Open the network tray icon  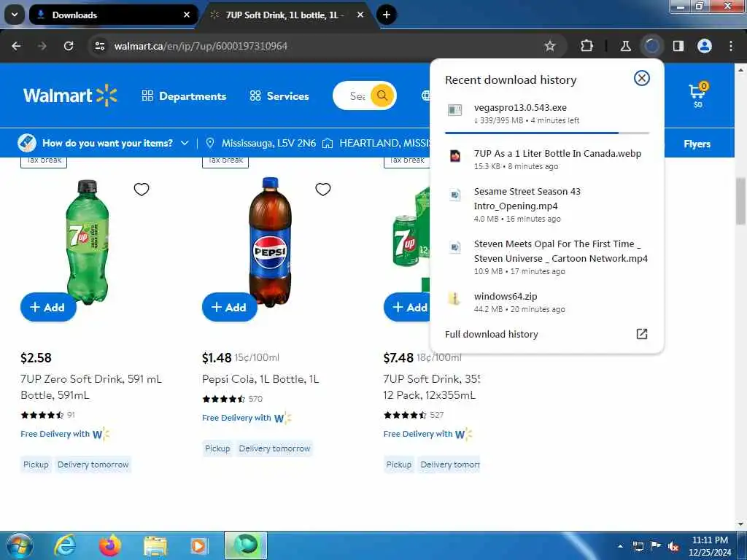[638, 546]
